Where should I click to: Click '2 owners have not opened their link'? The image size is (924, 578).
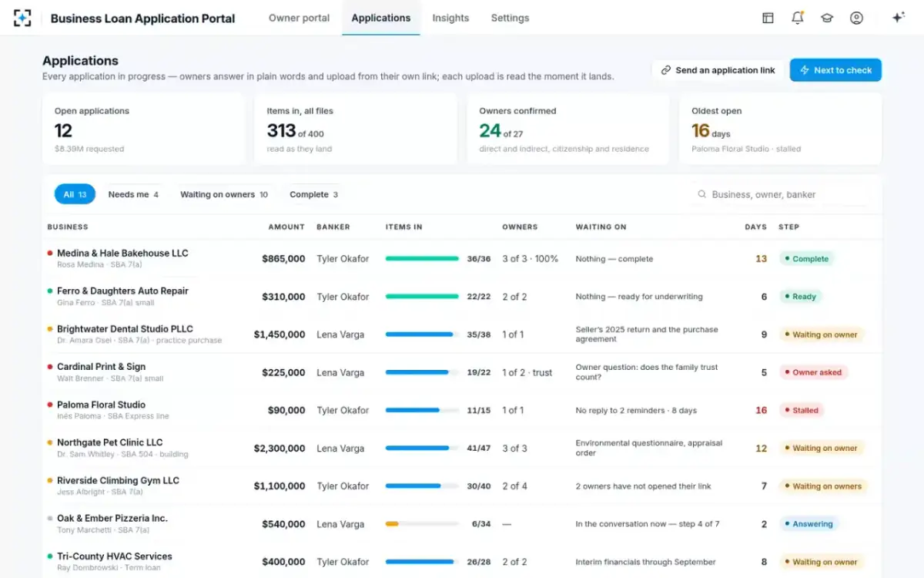click(x=644, y=486)
